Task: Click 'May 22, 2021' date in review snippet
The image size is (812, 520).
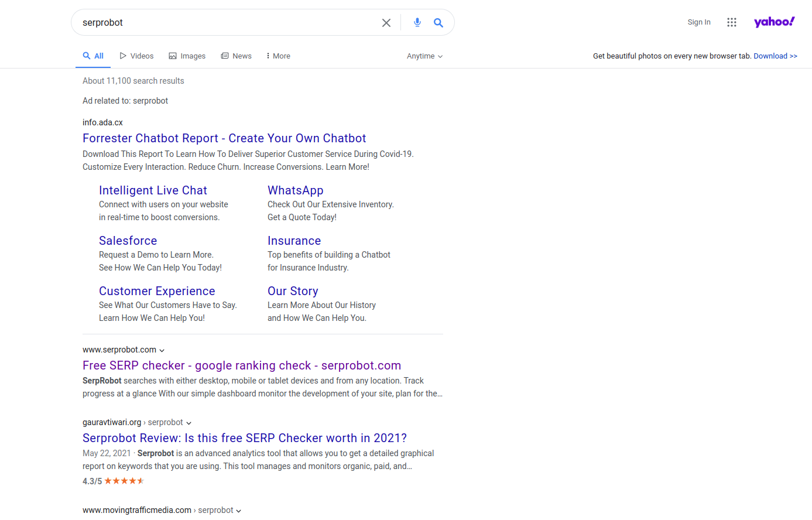Action: pos(107,453)
